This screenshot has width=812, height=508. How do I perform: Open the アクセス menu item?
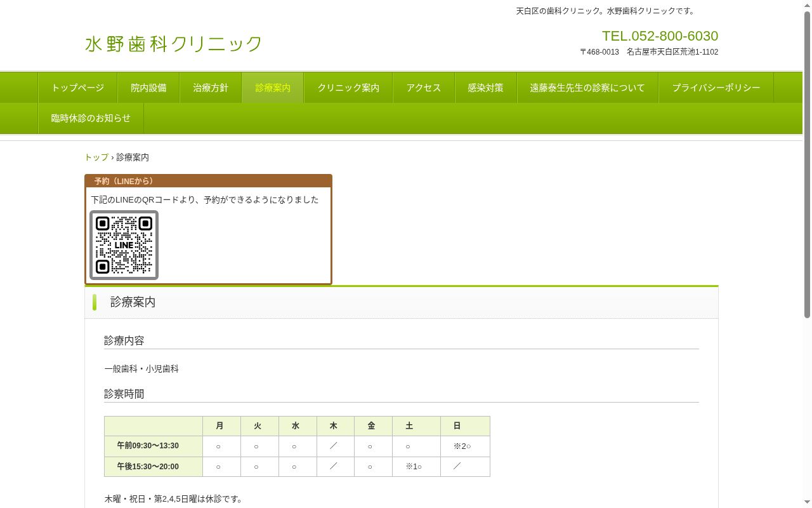(x=424, y=88)
